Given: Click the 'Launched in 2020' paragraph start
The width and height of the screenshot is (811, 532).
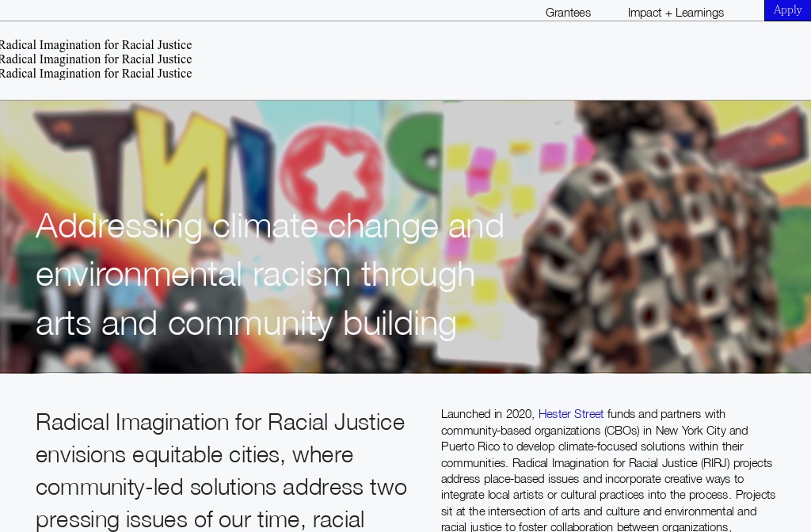Looking at the screenshot, I should [487, 414].
